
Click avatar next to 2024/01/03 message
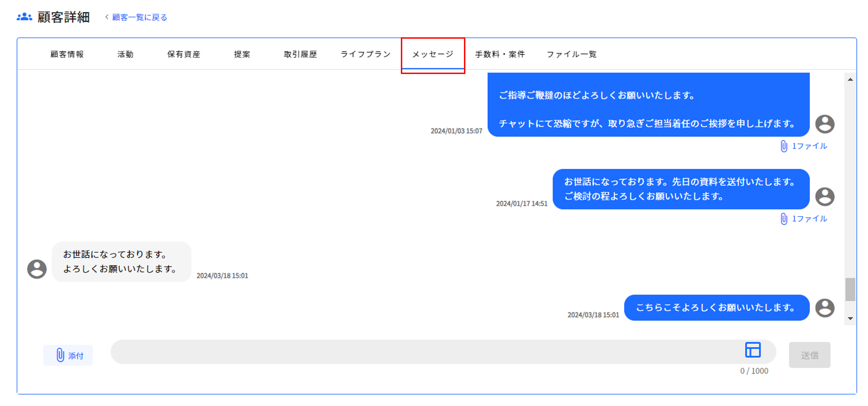coord(825,124)
